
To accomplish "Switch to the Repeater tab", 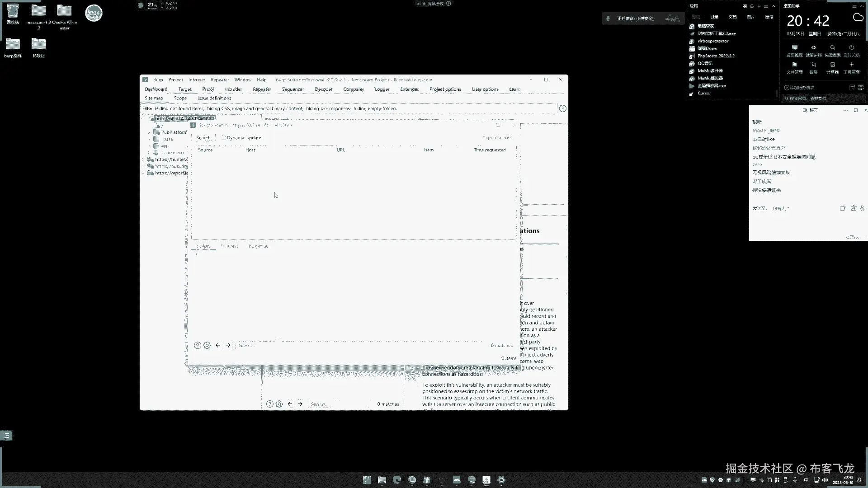I will [x=262, y=89].
